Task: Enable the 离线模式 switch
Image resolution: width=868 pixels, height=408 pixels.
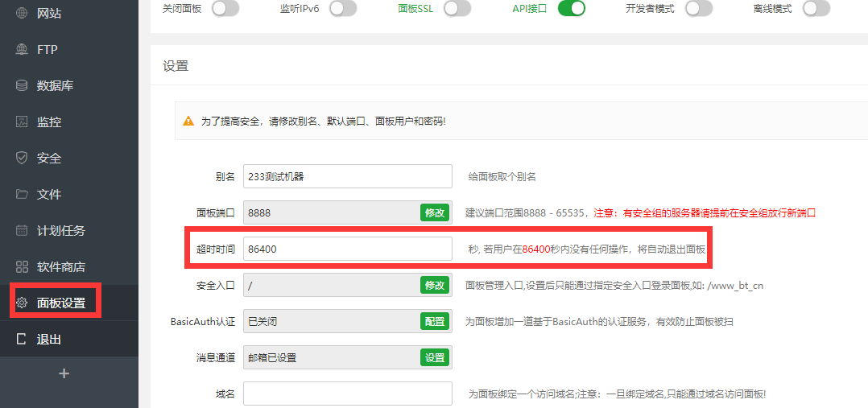Action: (816, 9)
